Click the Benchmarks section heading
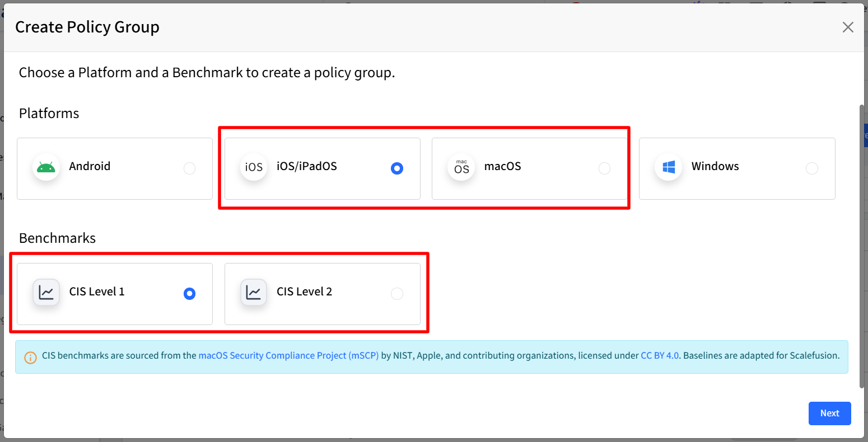Image resolution: width=868 pixels, height=442 pixels. point(57,238)
